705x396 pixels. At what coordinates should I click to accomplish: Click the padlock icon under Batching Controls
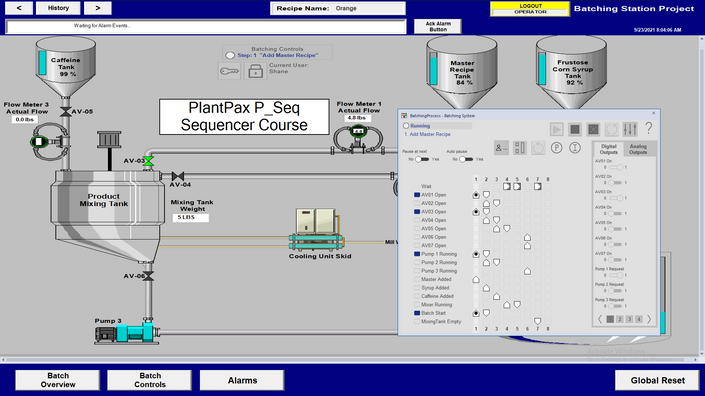pyautogui.click(x=255, y=71)
